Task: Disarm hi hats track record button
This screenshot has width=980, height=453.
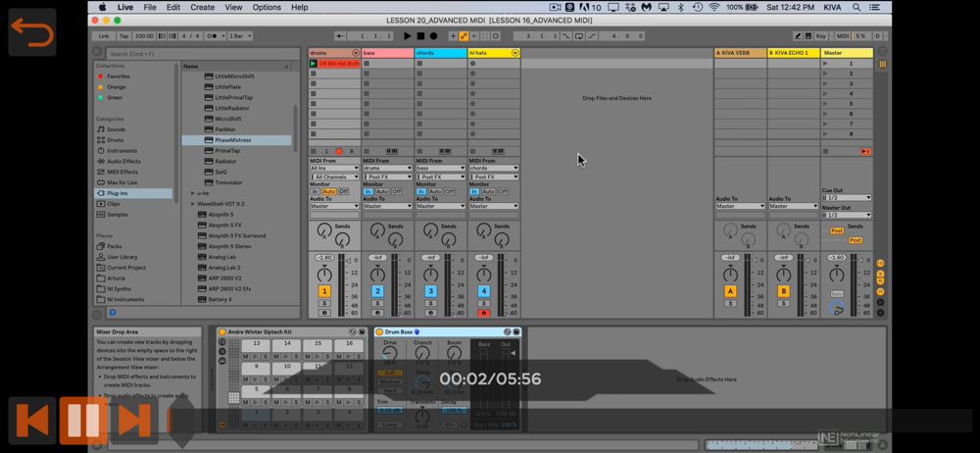Action: point(484,313)
